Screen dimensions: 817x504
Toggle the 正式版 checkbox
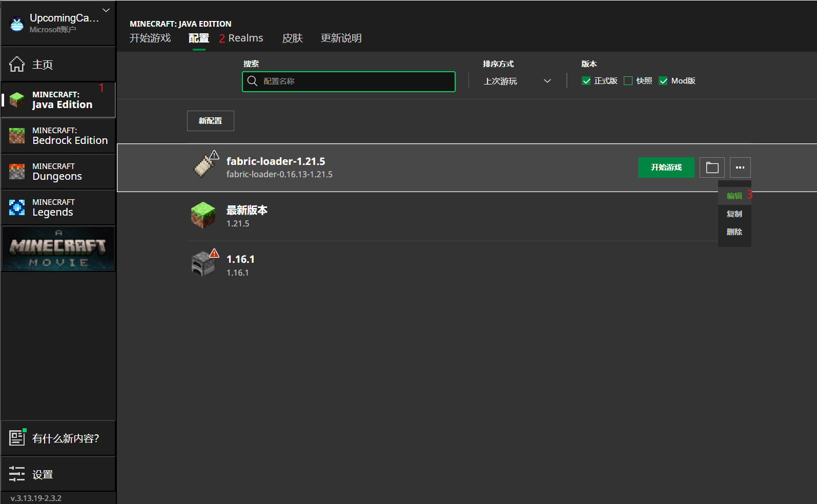pos(586,81)
